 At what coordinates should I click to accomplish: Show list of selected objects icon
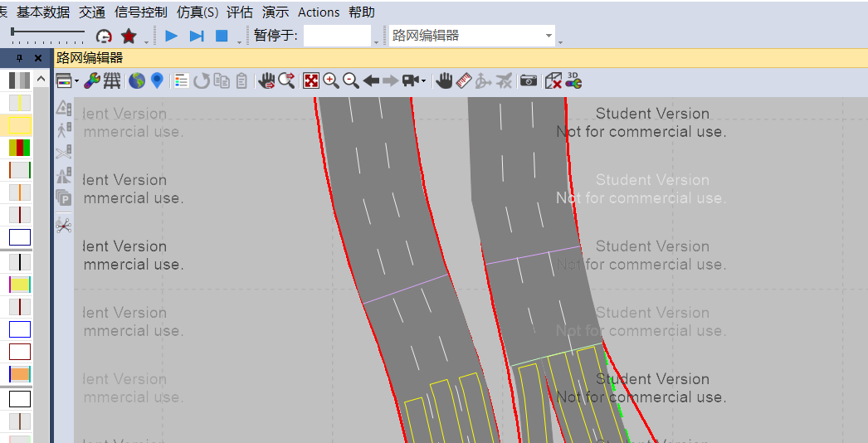tap(181, 80)
